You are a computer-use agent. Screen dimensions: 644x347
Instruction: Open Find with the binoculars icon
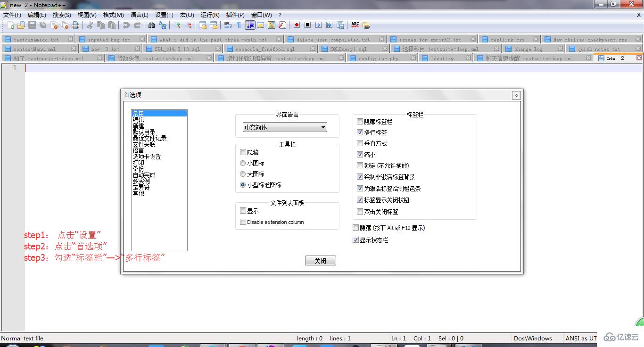coord(151,25)
